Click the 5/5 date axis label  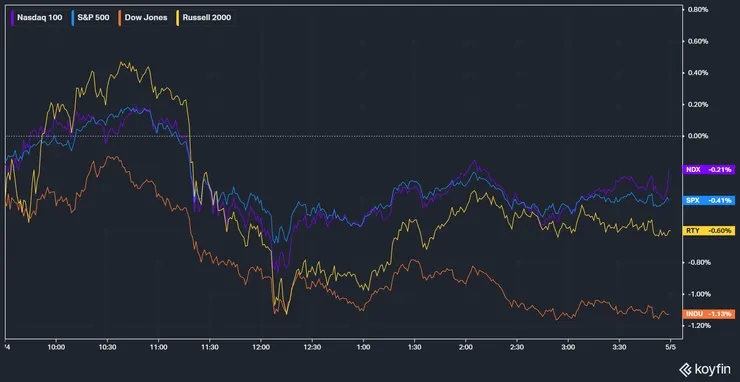click(x=671, y=347)
